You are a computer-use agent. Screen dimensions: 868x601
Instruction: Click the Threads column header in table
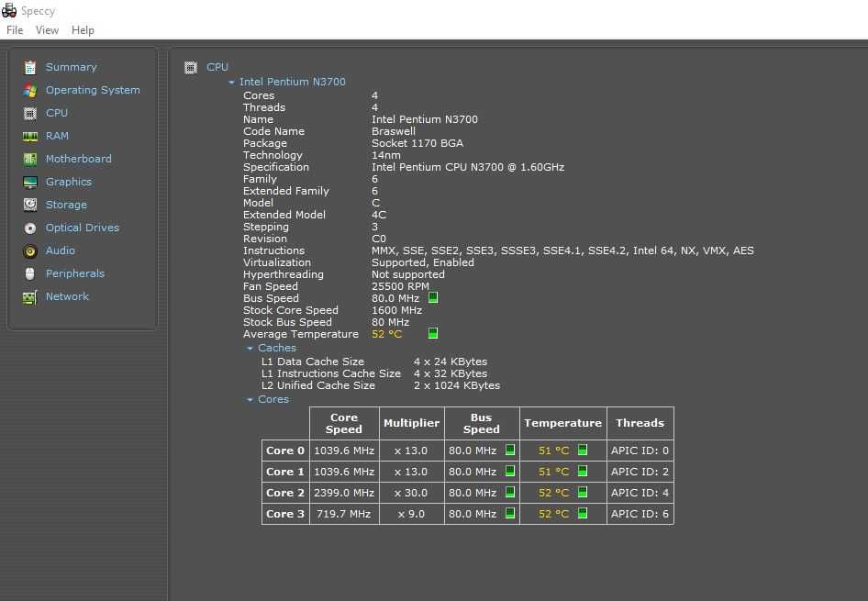(x=640, y=423)
